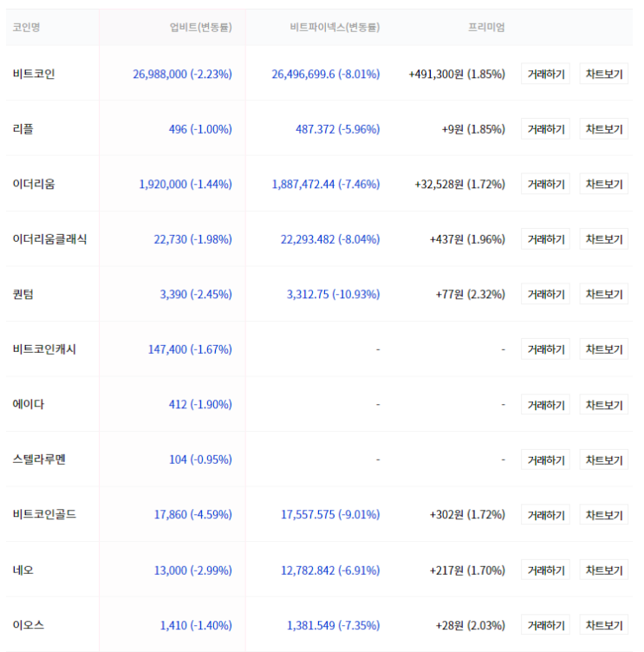The height and width of the screenshot is (652, 644).
Task: Select the coin name 비트코인골드
Action: pyautogui.click(x=44, y=514)
